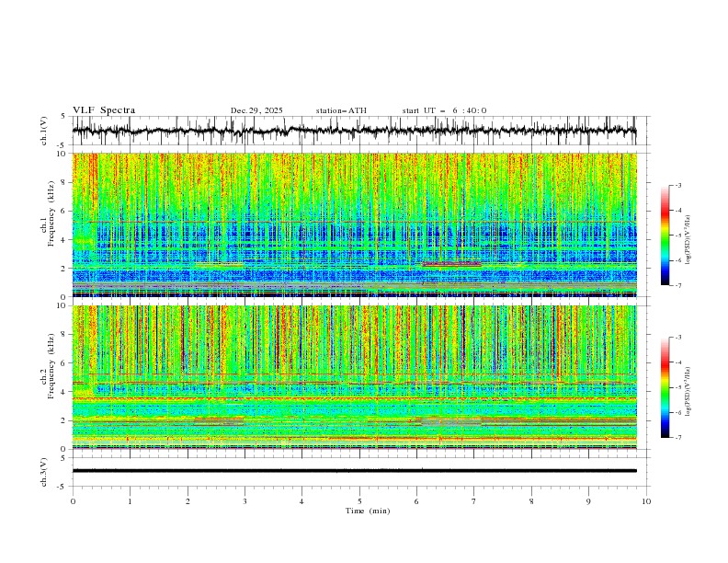Click time axis tick label "7"

474,501
